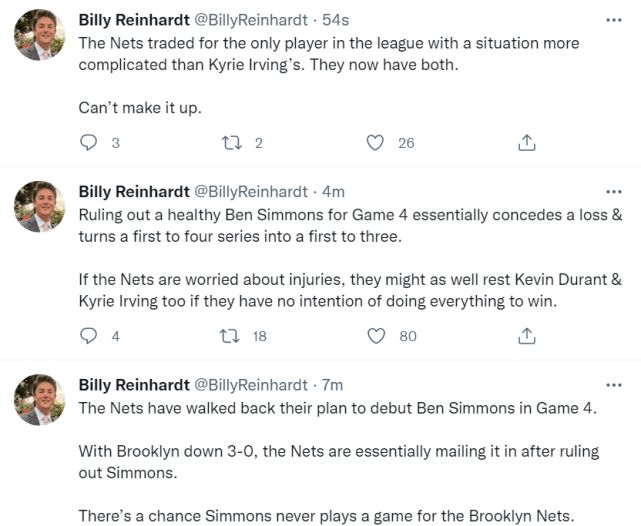Open more options on the 4m tweet
The width and height of the screenshot is (641, 526).
click(x=613, y=191)
